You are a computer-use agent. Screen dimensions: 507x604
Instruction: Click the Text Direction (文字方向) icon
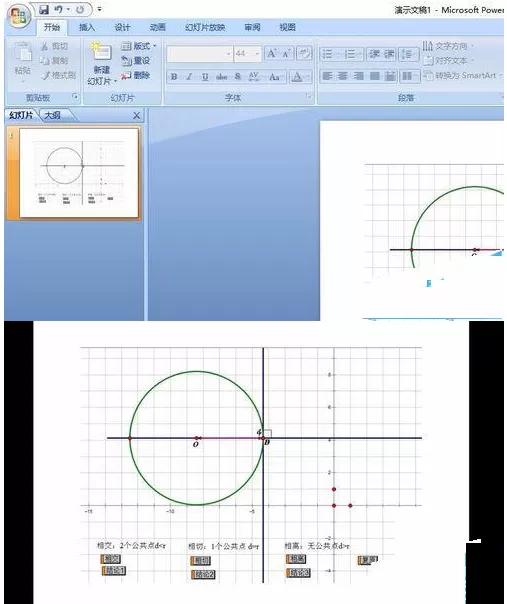428,46
